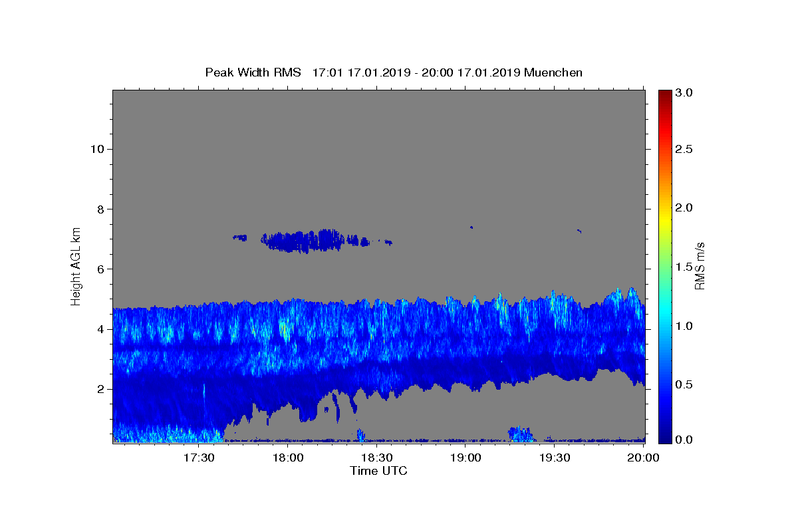The image size is (798, 532).
Task: Click the 'Height AGL km' axis label
Action: click(x=76, y=265)
